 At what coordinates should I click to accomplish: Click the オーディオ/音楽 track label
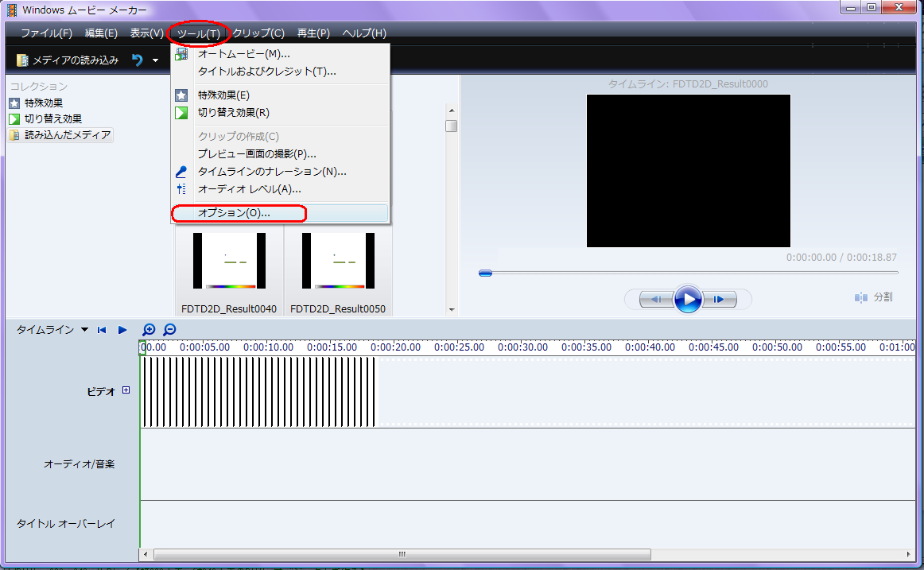[79, 464]
